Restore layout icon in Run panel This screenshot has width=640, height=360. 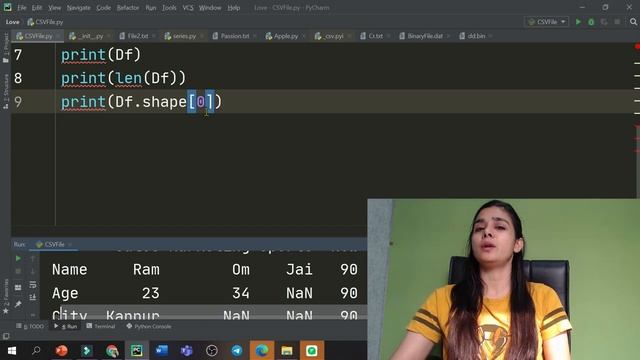tap(18, 287)
